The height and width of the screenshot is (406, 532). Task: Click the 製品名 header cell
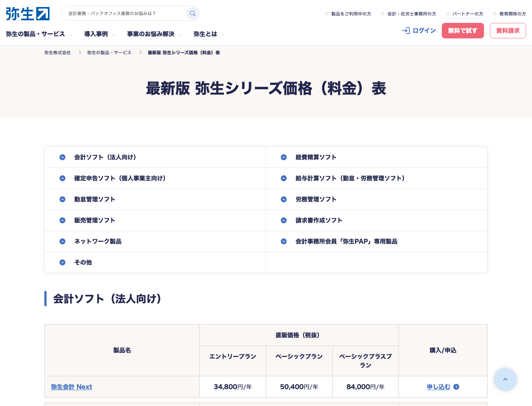[x=122, y=350]
